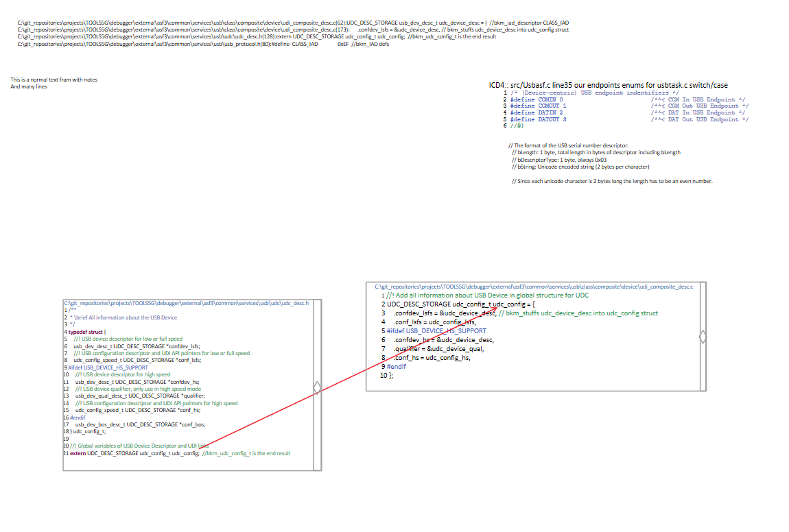Select the ".qualifier = &udc_device_qual," line
The image size is (789, 532).
click(438, 348)
